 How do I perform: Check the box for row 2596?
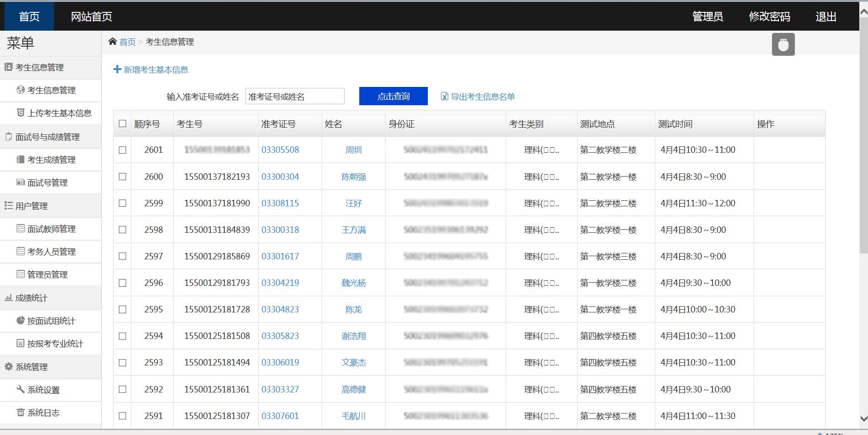pyautogui.click(x=122, y=283)
